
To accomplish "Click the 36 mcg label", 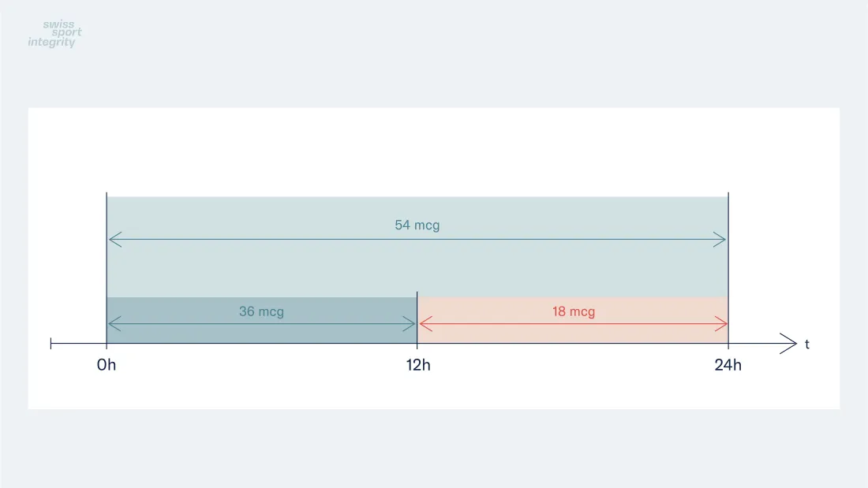I will pos(261,311).
